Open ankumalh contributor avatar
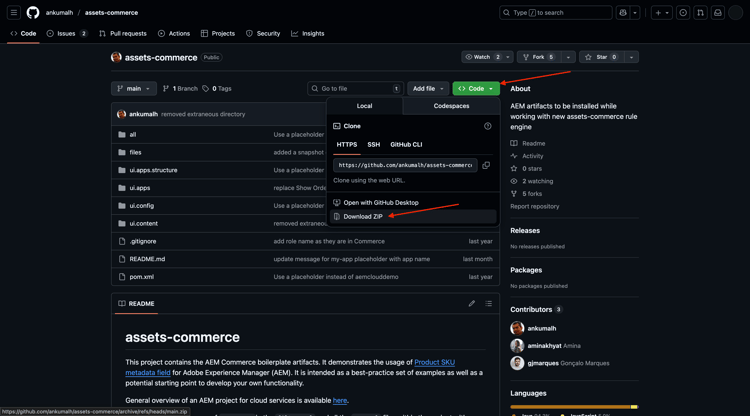The width and height of the screenshot is (750, 416). 517,328
